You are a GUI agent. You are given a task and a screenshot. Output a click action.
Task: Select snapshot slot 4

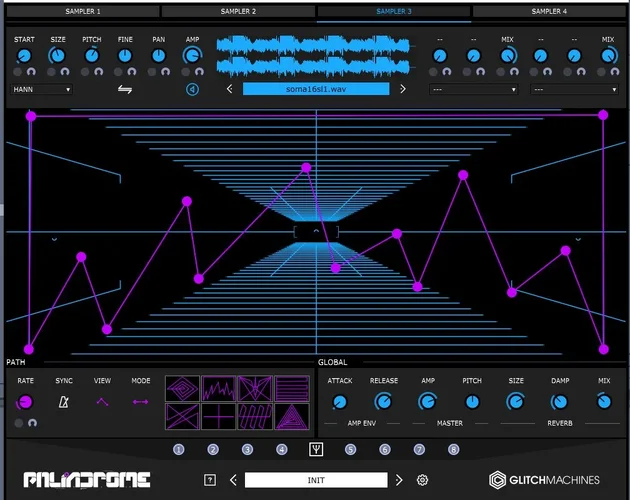(282, 449)
